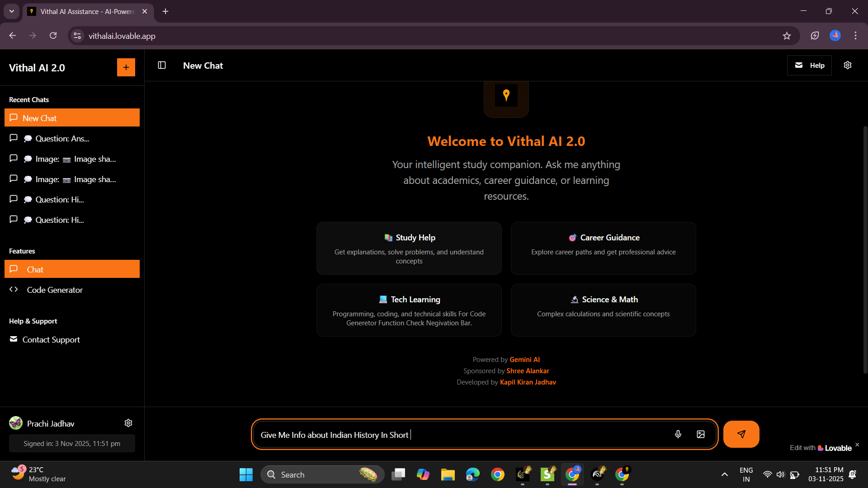Screen dimensions: 868x488
Task: Attach an image using the image icon
Action: pos(700,434)
